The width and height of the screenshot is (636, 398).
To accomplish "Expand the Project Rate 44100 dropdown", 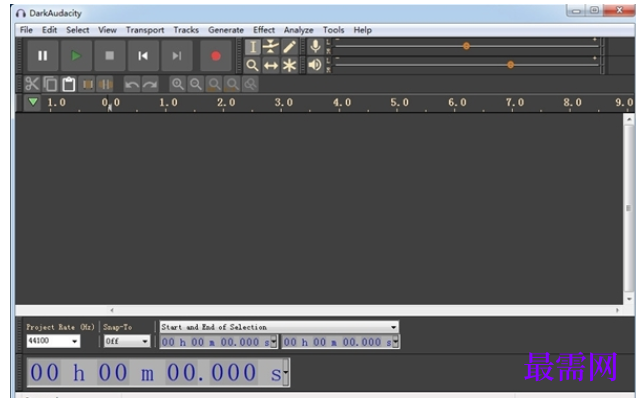I will click(x=74, y=341).
